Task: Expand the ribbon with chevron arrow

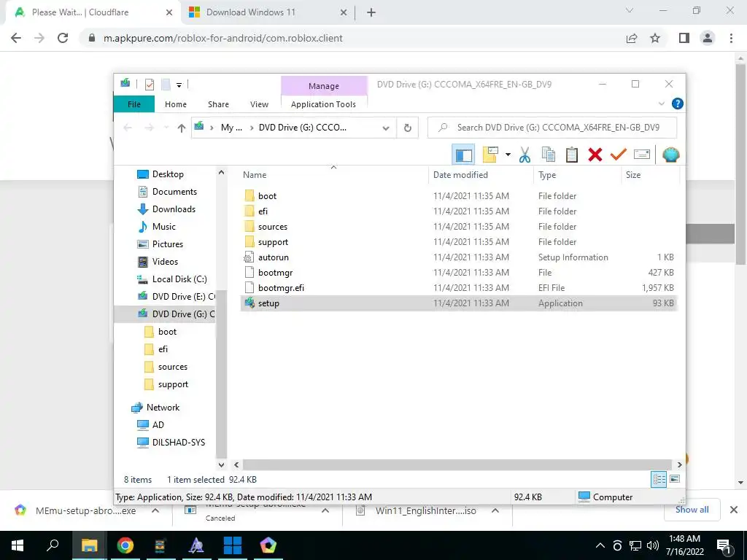Action: click(661, 104)
